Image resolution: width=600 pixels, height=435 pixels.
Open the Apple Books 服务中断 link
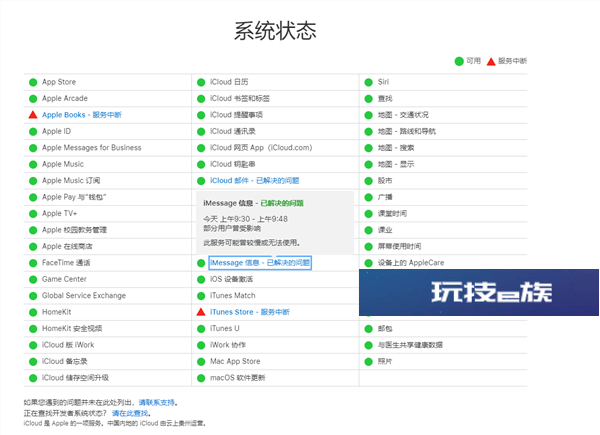(82, 115)
